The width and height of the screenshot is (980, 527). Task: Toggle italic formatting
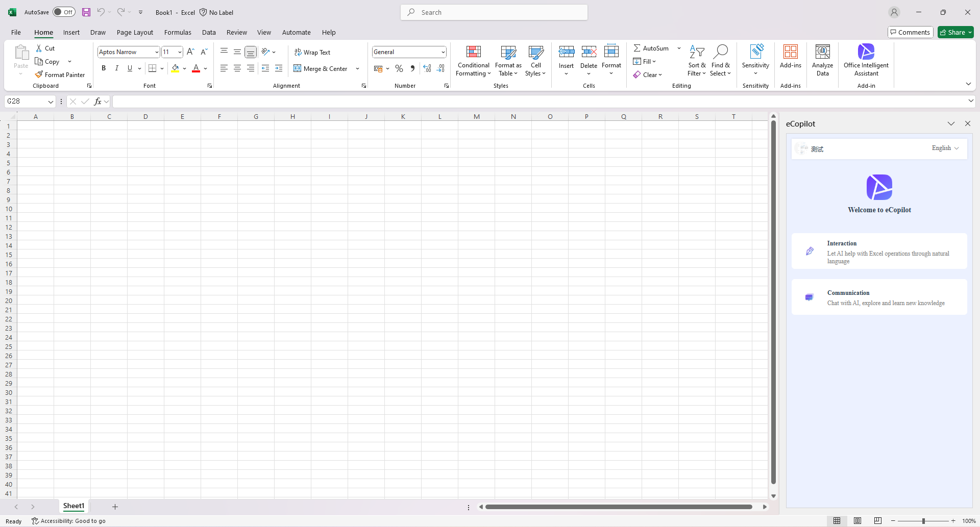coord(116,68)
